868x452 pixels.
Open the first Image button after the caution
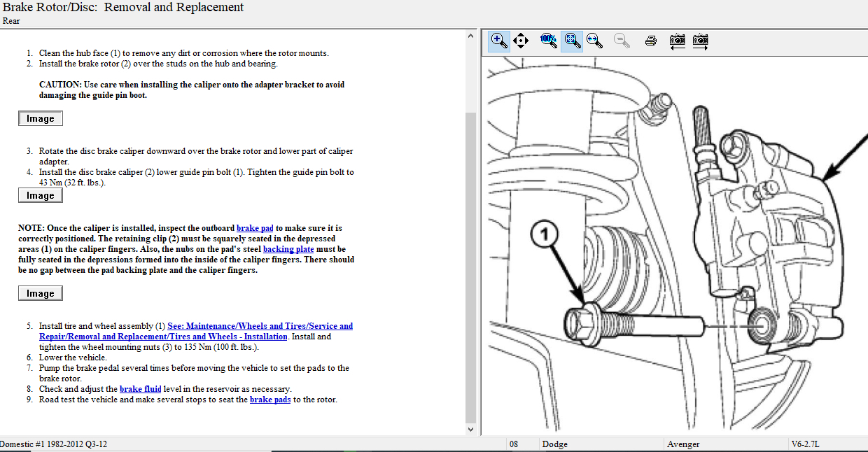[x=41, y=119]
